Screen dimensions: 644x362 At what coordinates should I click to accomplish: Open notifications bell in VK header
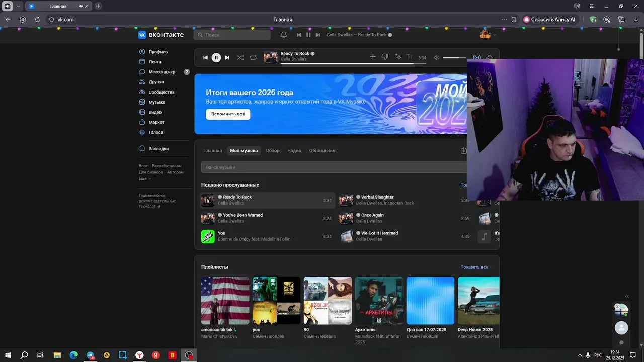(x=284, y=35)
